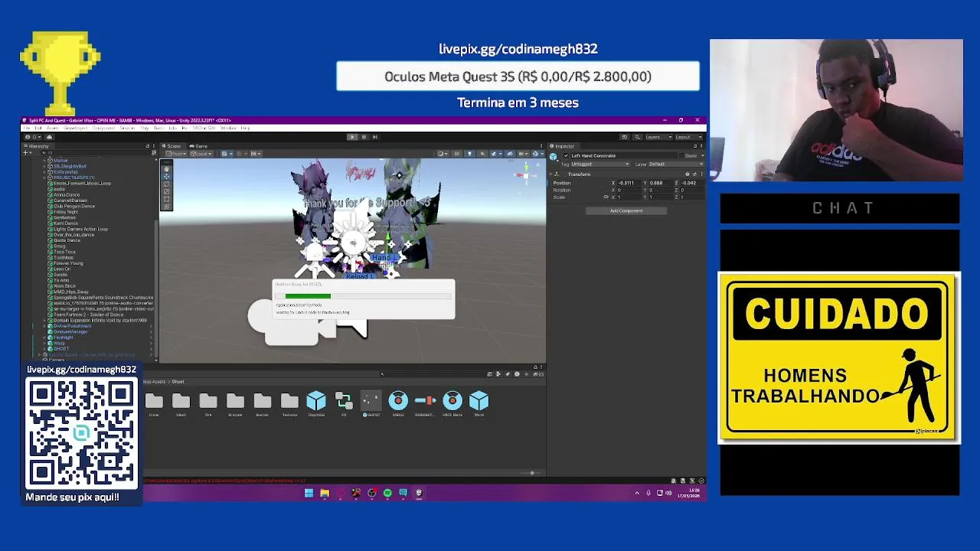The height and width of the screenshot is (551, 980).
Task: Select the DepthGet prefab asset
Action: point(316,404)
